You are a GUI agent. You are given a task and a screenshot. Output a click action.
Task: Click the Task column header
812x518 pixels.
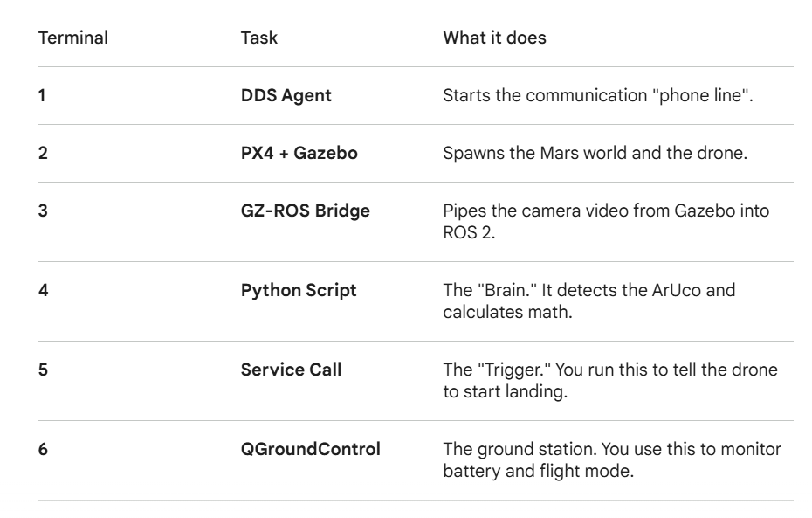click(x=259, y=38)
